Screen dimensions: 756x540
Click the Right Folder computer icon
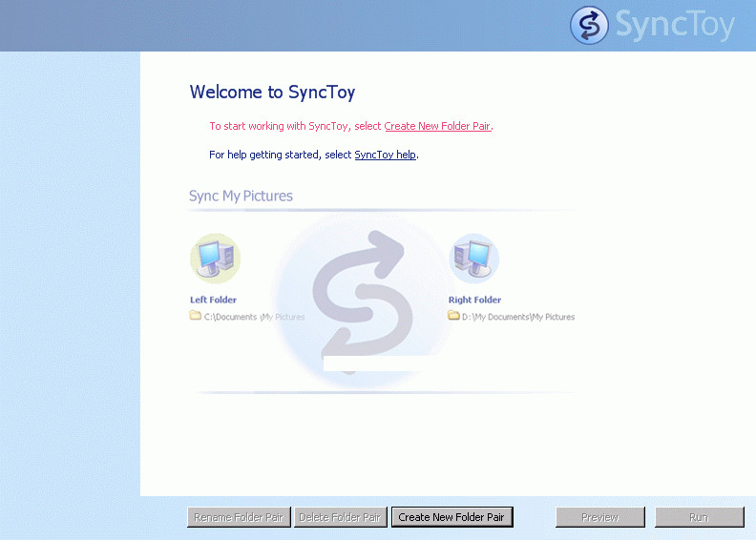(474, 259)
